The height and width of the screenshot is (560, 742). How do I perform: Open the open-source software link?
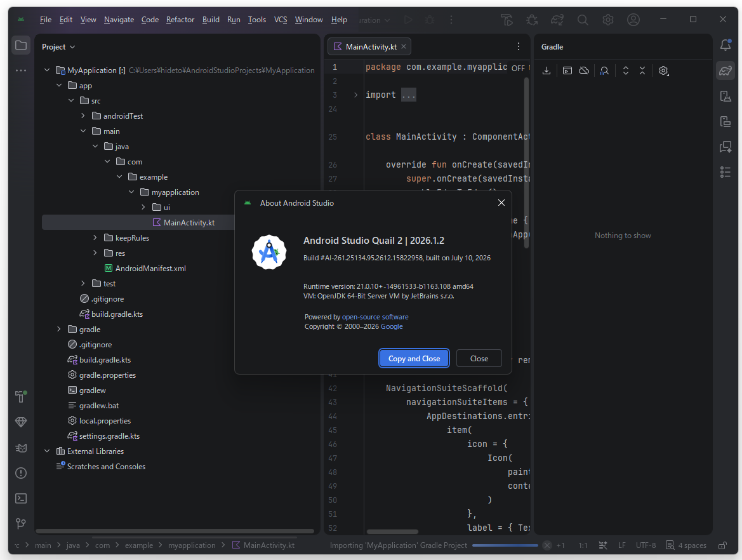(x=374, y=317)
